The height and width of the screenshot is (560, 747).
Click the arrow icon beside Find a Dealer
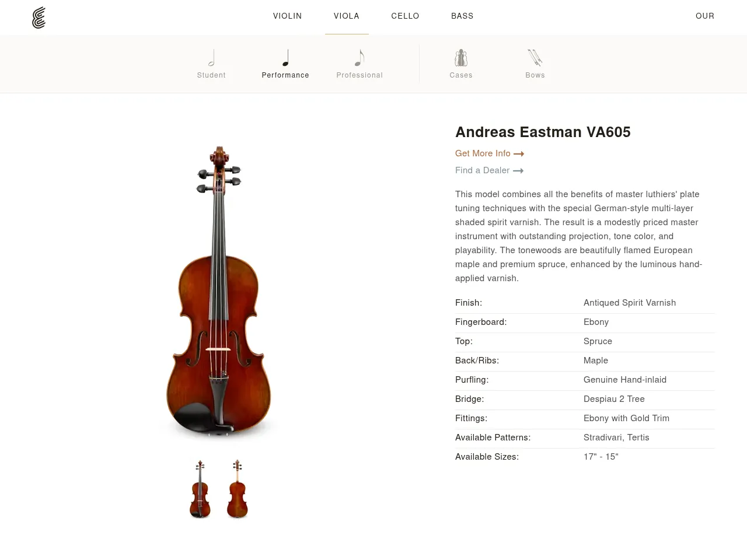[518, 171]
